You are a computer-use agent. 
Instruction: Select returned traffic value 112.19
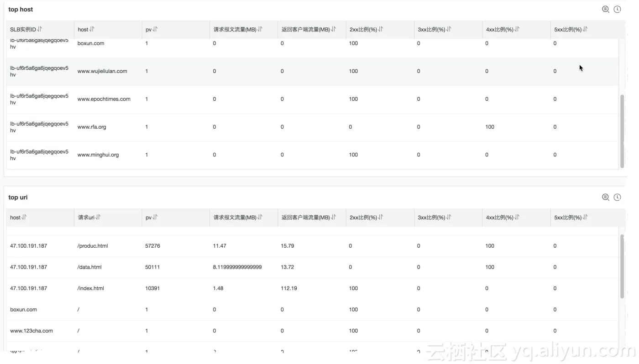289,288
